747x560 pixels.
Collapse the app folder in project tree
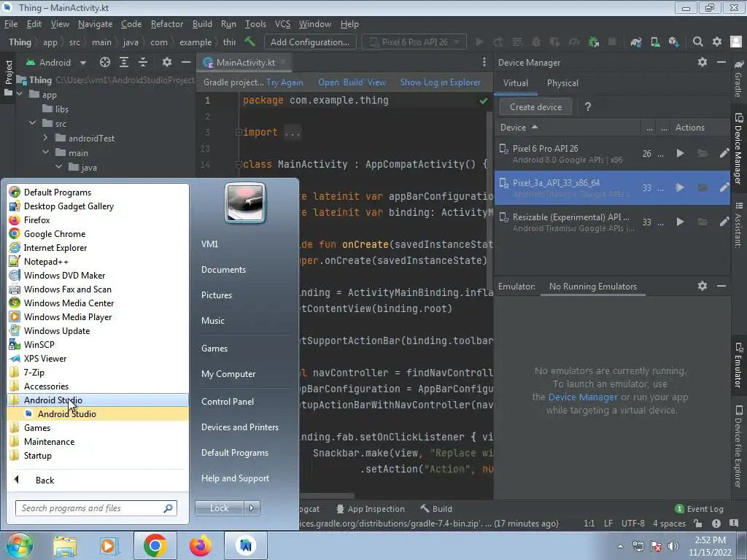coord(20,94)
